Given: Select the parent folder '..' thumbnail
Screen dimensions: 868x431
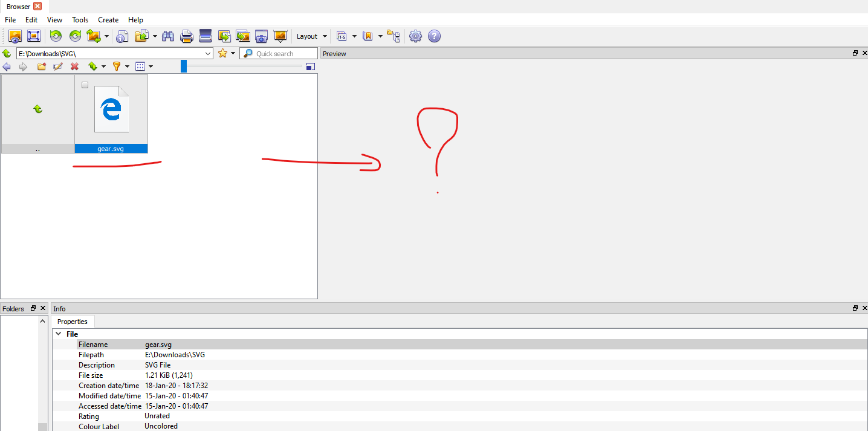Looking at the screenshot, I should click(37, 114).
